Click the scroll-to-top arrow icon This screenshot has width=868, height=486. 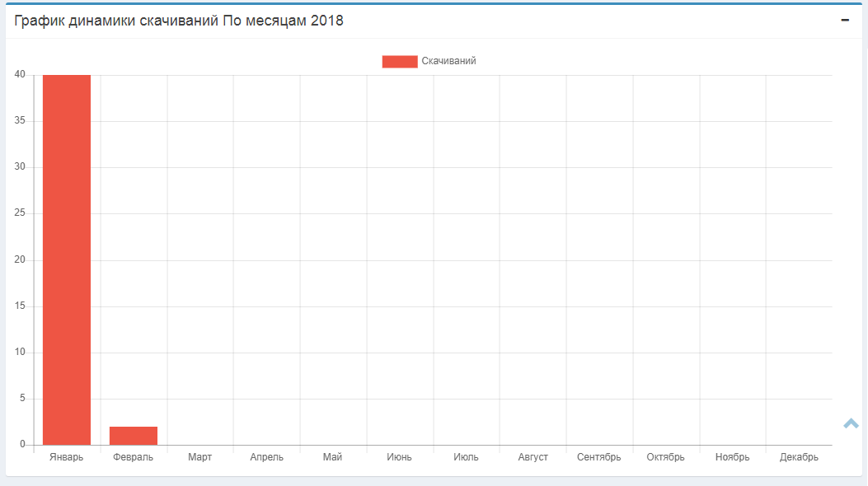[x=851, y=423]
